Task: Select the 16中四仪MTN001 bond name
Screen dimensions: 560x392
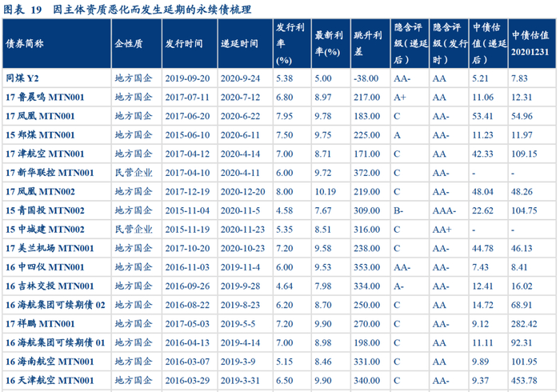Action: pos(45,267)
